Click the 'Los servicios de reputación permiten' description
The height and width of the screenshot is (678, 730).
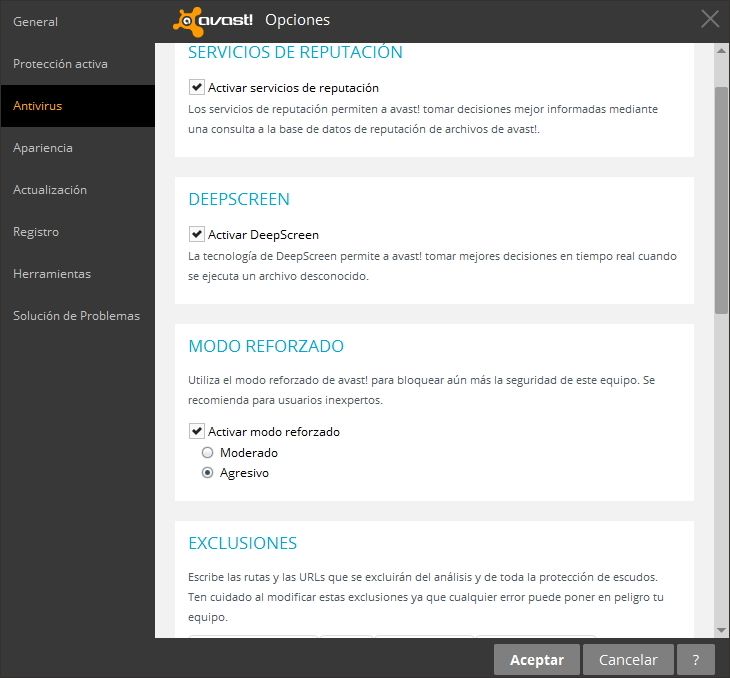[423, 119]
